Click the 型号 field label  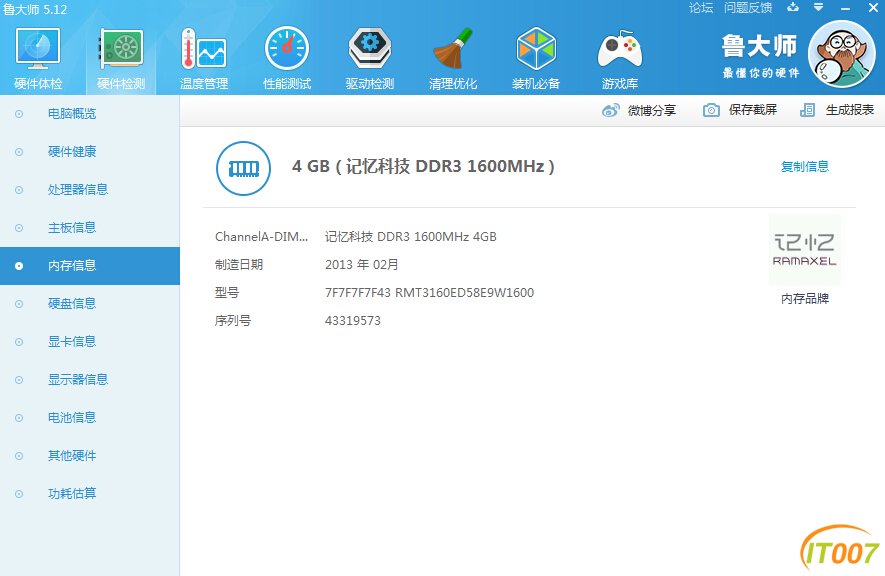click(227, 293)
